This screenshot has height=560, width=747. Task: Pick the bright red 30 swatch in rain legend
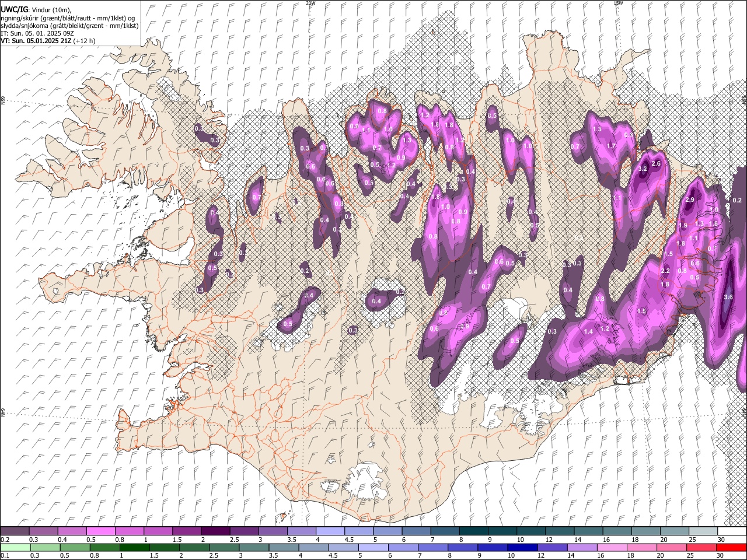pos(731,547)
